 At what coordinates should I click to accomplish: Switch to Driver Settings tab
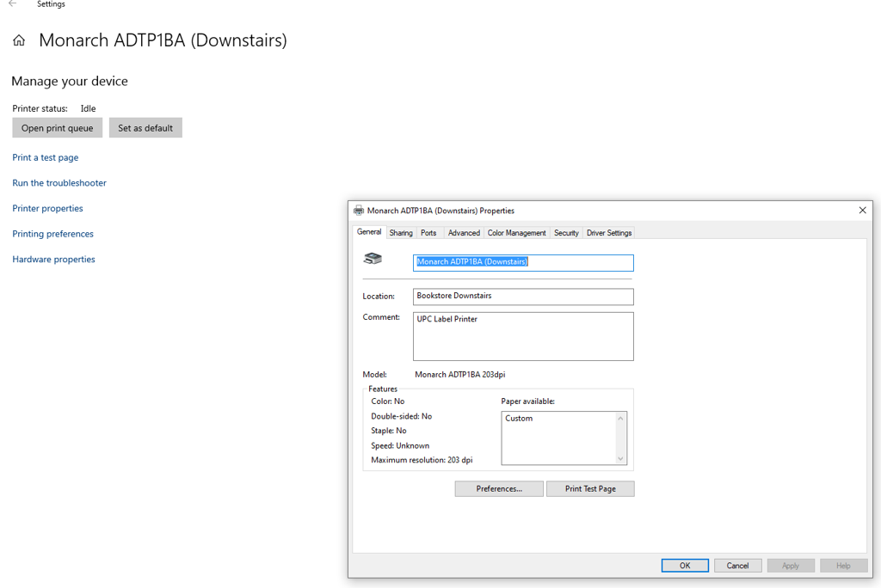tap(609, 233)
